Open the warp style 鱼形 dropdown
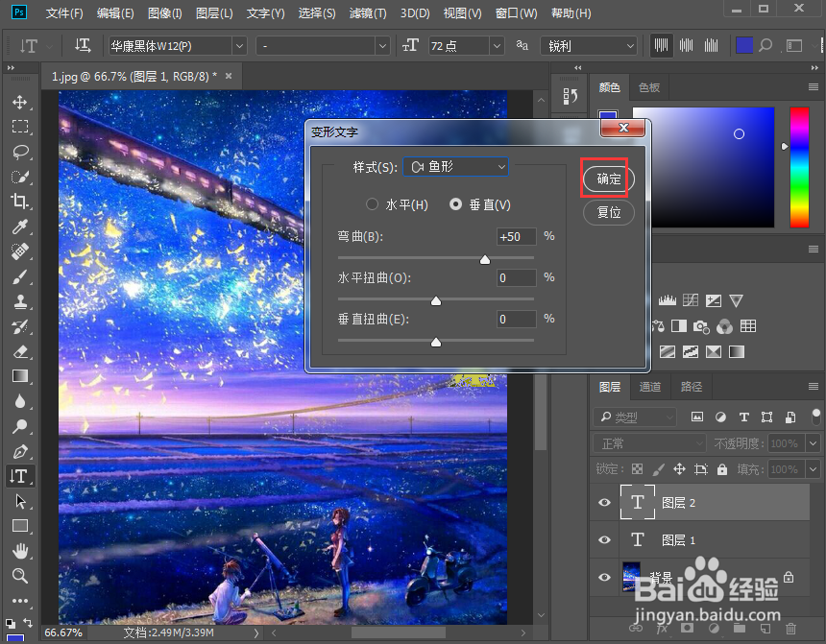 (455, 167)
